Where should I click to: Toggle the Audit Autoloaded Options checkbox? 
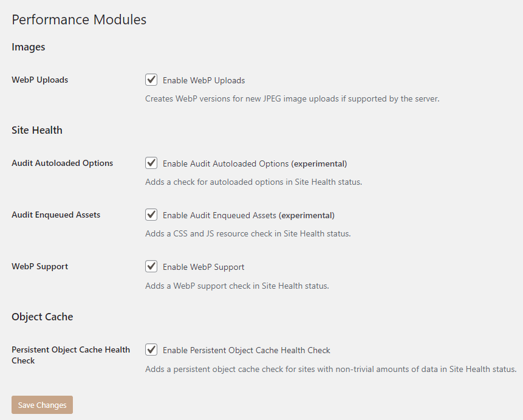click(151, 163)
